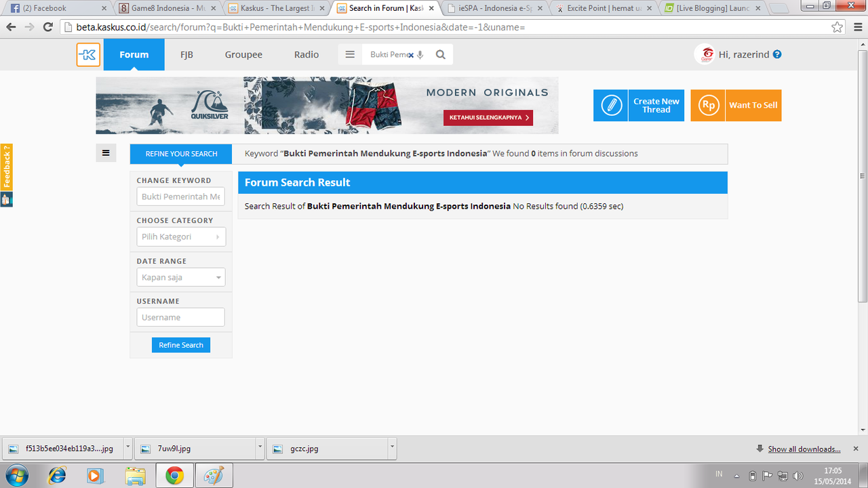Toggle the sidebar with the hamburger icon
The width and height of the screenshot is (868, 488).
pos(106,153)
